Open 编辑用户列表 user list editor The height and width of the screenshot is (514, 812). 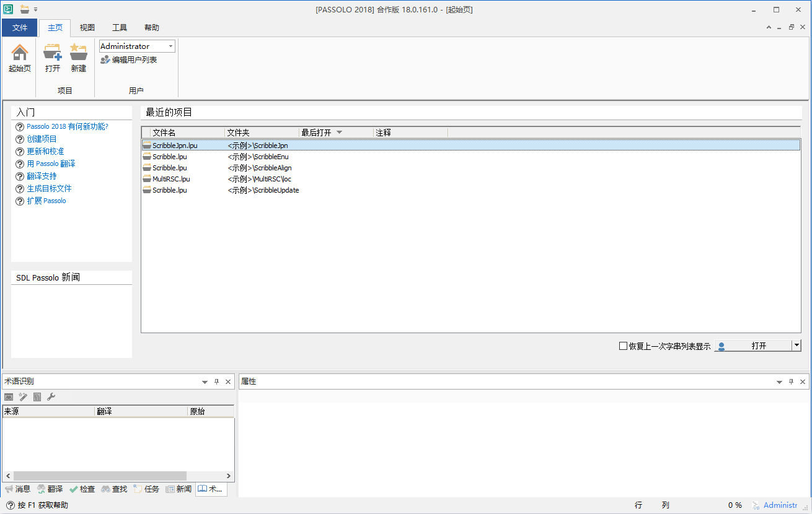[129, 60]
